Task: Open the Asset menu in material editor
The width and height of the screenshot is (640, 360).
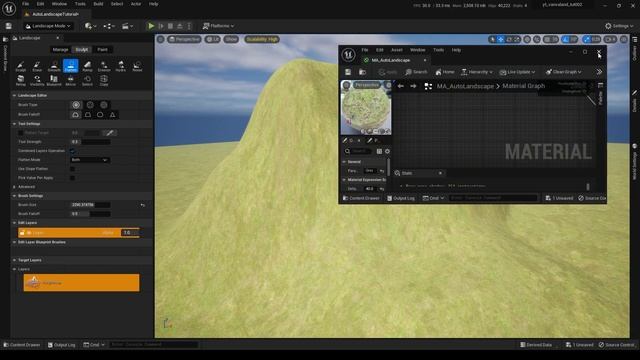Action: click(x=397, y=50)
